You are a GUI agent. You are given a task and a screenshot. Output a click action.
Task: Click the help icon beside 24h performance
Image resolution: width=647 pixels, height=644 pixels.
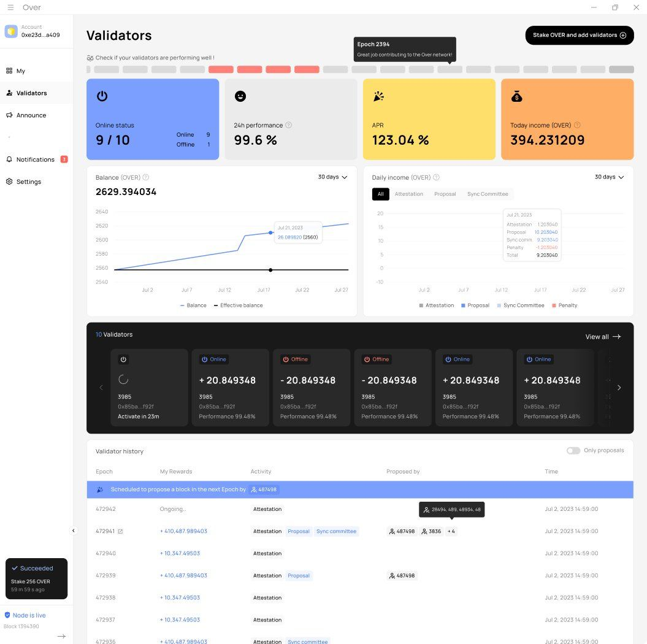(x=288, y=125)
